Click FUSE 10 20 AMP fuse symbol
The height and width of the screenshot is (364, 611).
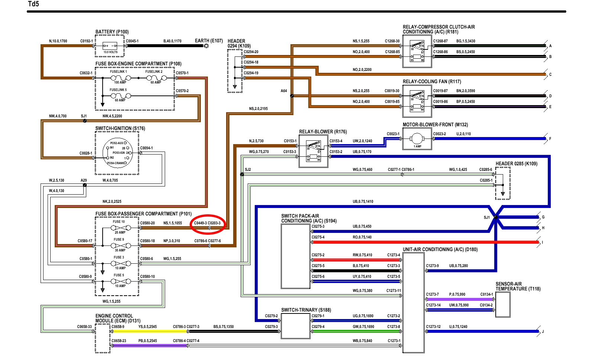[x=120, y=227]
